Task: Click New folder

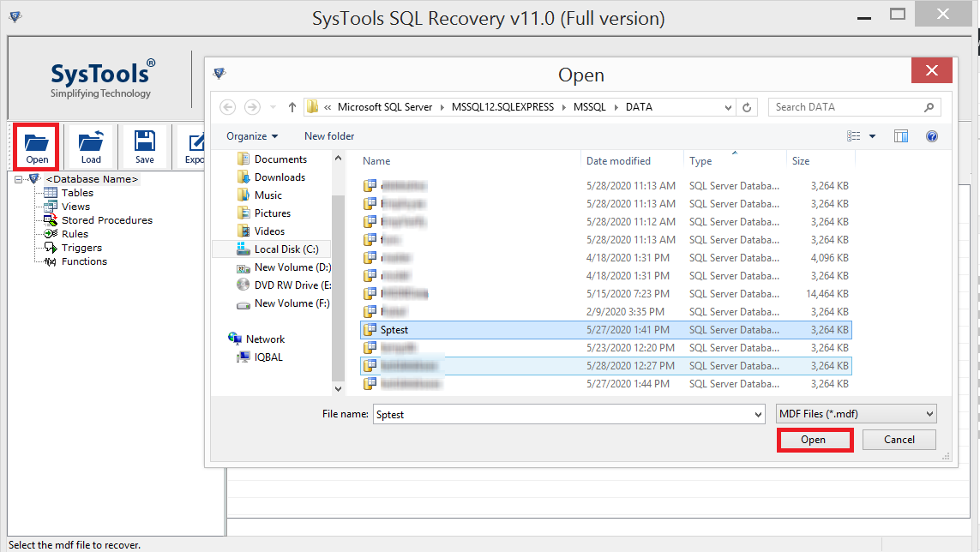Action: coord(329,136)
